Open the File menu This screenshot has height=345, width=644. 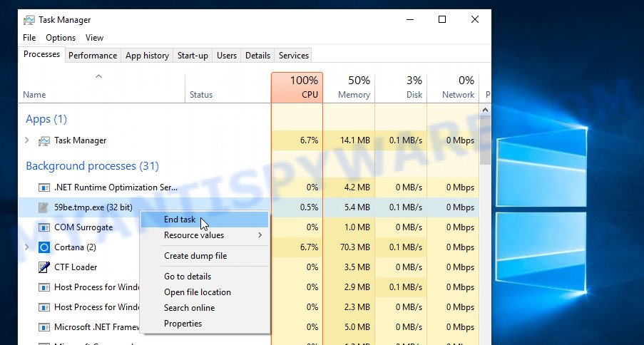coord(29,38)
